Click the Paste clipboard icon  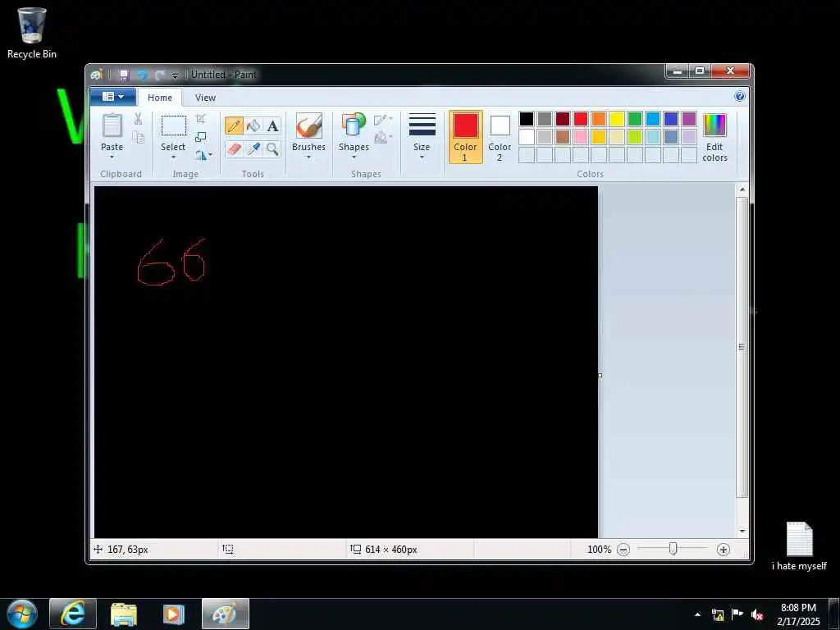tap(112, 126)
